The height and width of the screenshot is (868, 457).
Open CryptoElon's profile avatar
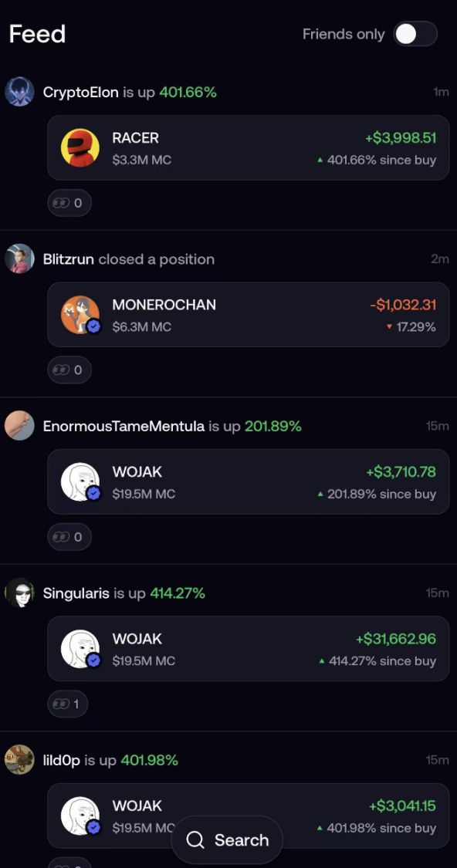coord(19,91)
